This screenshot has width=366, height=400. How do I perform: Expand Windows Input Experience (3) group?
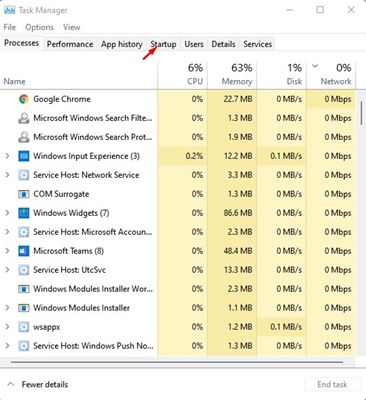coord(7,156)
